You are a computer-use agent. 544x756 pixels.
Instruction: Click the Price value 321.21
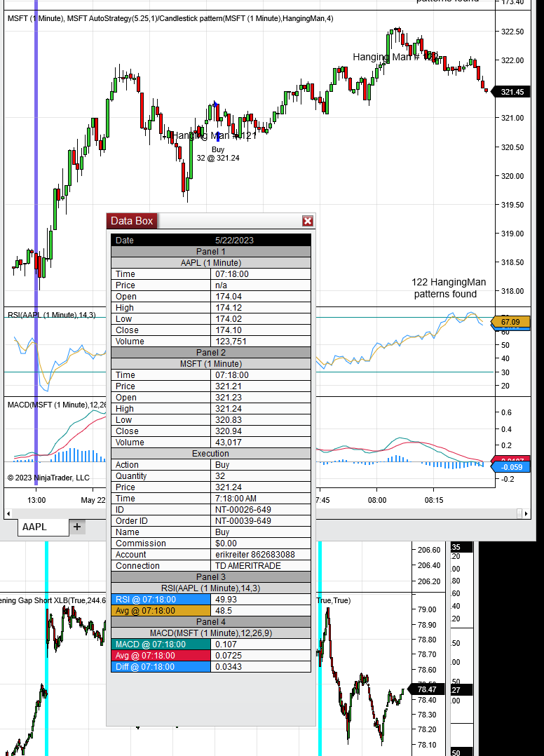point(229,386)
